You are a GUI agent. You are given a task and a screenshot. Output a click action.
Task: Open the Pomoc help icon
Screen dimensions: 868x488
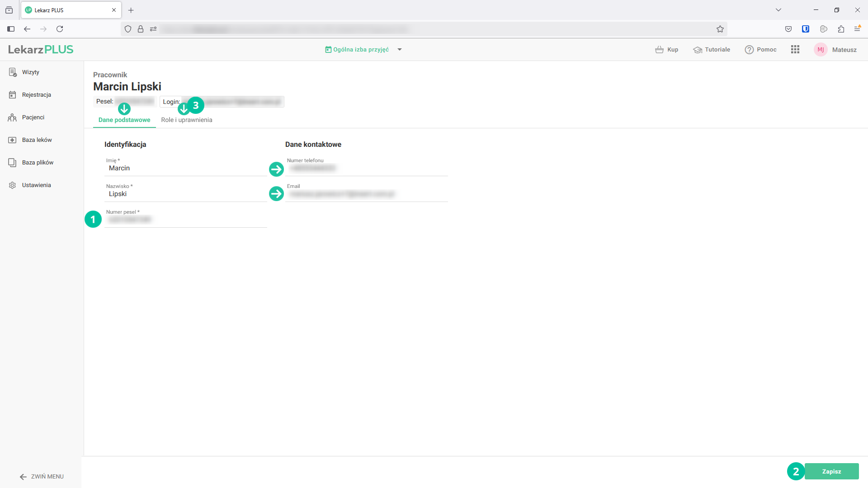pyautogui.click(x=761, y=50)
